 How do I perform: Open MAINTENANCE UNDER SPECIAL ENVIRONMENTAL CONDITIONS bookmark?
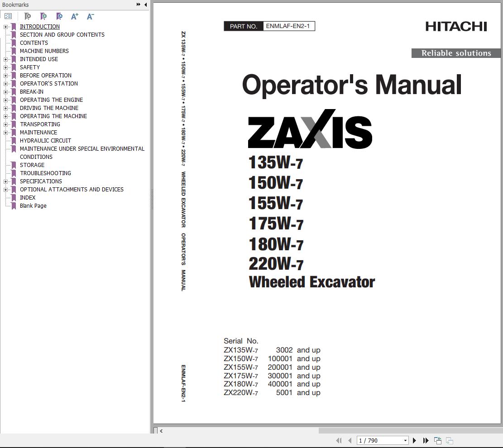[82, 153]
